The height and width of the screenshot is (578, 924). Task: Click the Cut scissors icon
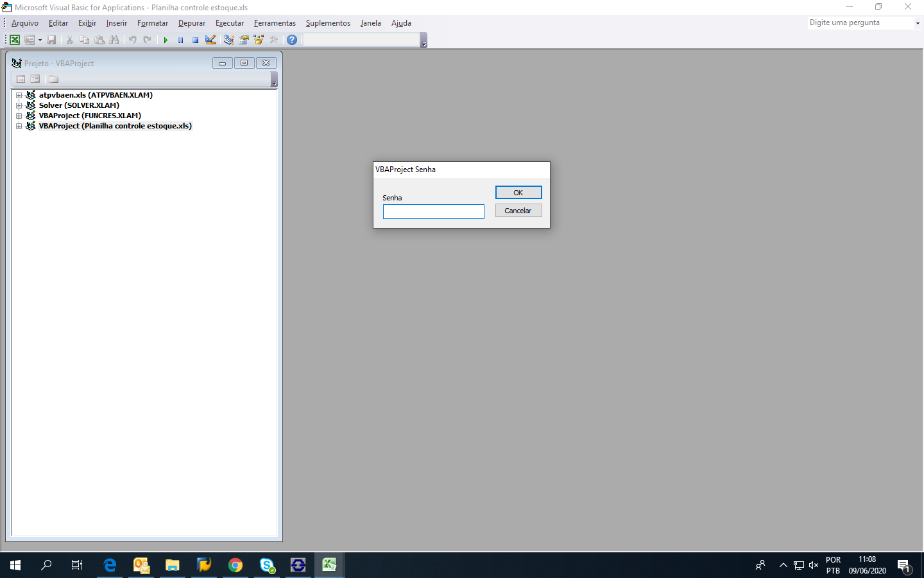tap(69, 40)
